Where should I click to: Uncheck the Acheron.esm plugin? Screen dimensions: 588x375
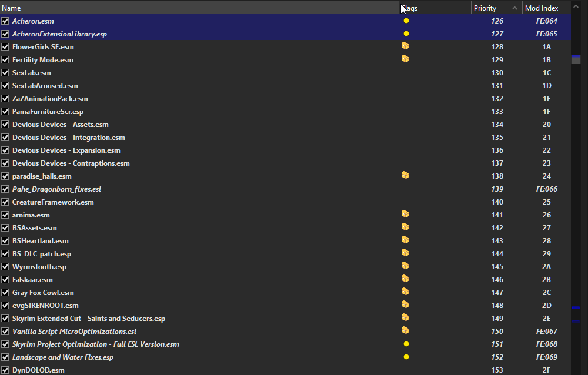5,21
